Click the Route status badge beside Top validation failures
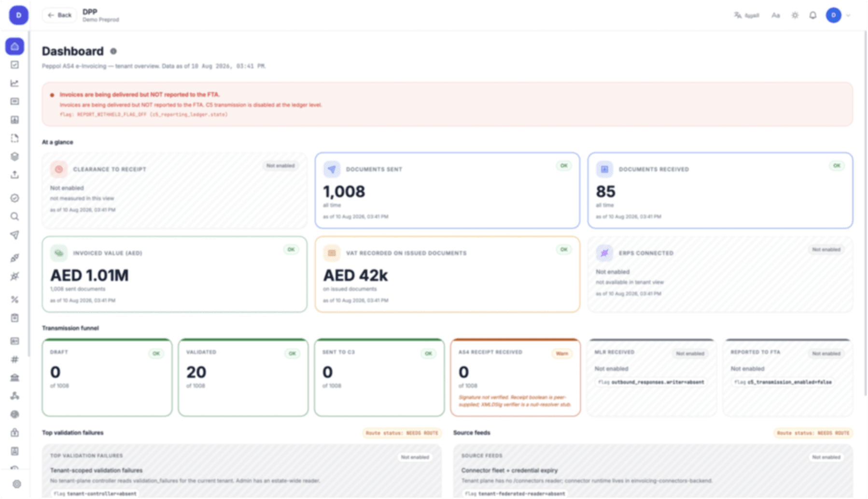The height and width of the screenshot is (499, 868). point(402,433)
